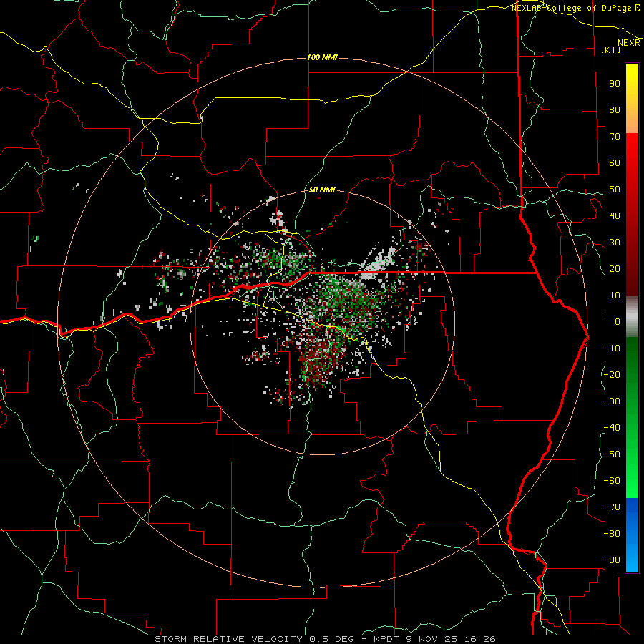The image size is (644, 644).
Task: Click the -30 value on the velocity scale
Action: point(612,401)
